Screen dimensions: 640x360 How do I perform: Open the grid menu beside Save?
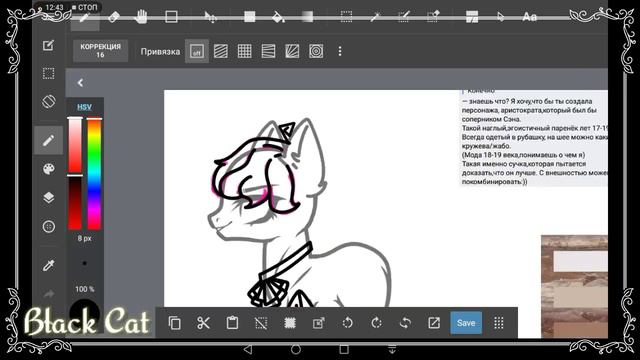(498, 323)
